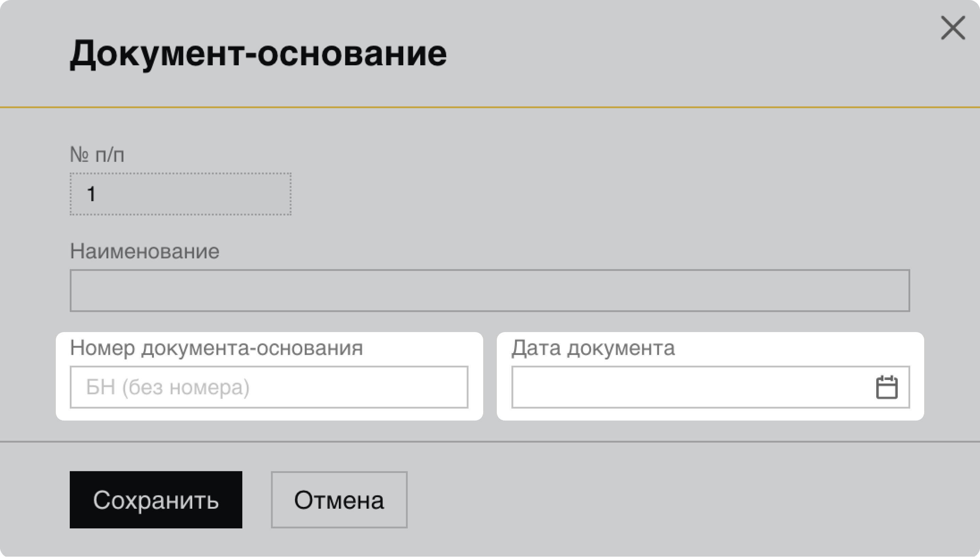Click the word Сохранить on black button
This screenshot has width=980, height=558.
[156, 500]
